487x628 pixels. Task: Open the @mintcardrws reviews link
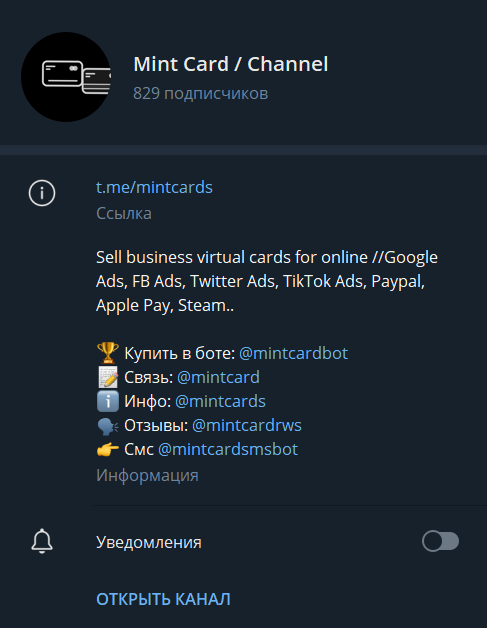(247, 425)
